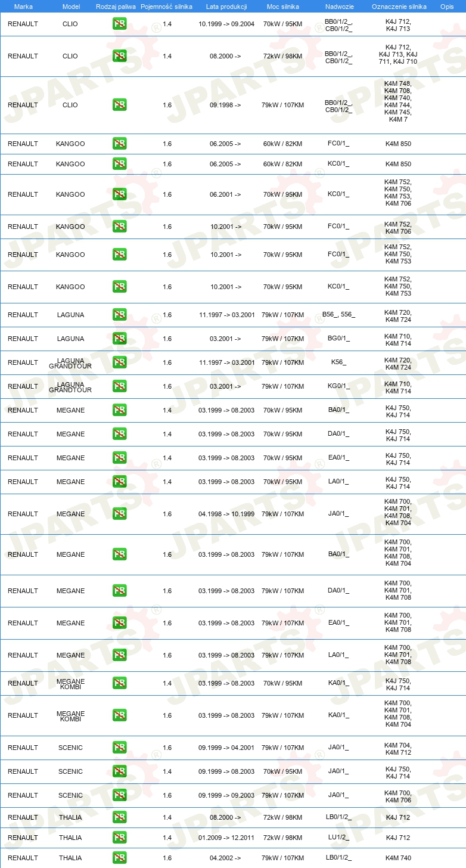466x868 pixels.
Task: Select body code cell B56_, 556_
Action: [338, 315]
